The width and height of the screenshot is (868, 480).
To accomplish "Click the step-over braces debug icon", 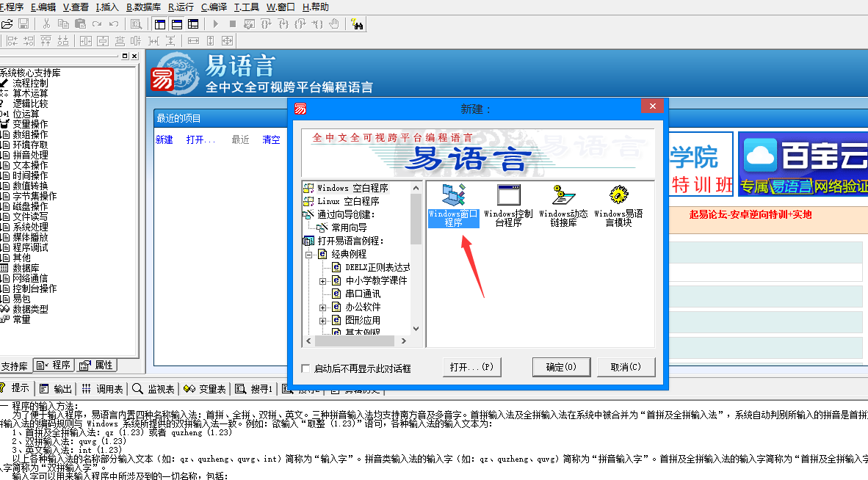I will (267, 23).
